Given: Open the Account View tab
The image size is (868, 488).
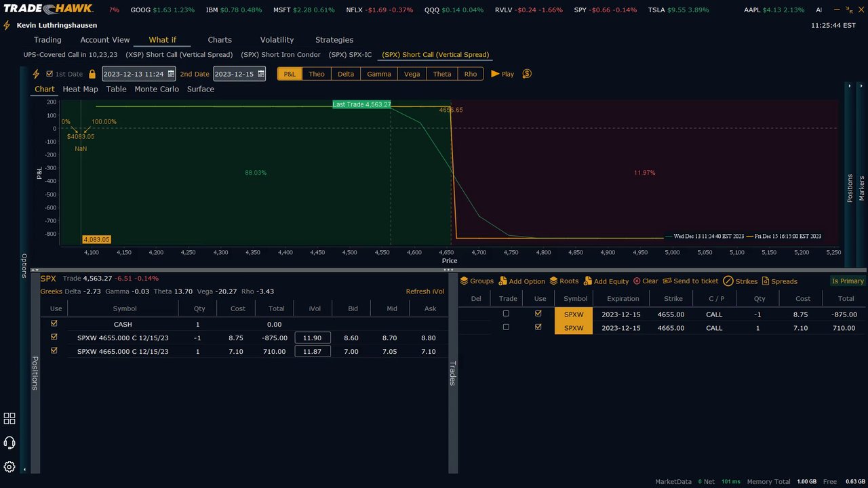Looking at the screenshot, I should click(x=105, y=40).
